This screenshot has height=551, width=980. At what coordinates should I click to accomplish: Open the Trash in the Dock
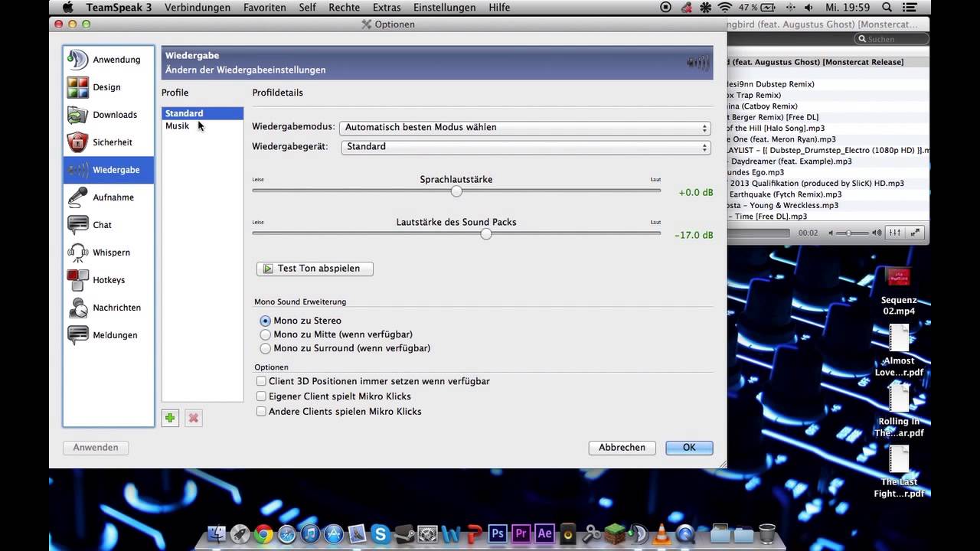click(x=767, y=533)
